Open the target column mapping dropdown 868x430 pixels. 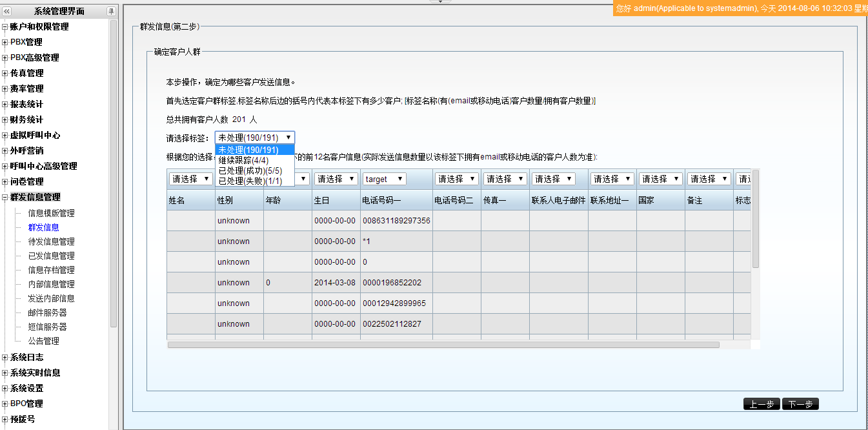point(384,179)
